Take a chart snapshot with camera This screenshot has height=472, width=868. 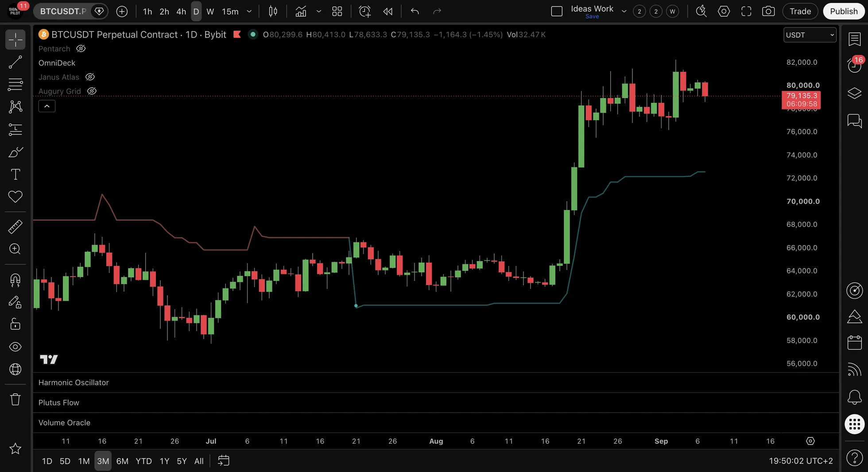pyautogui.click(x=768, y=12)
